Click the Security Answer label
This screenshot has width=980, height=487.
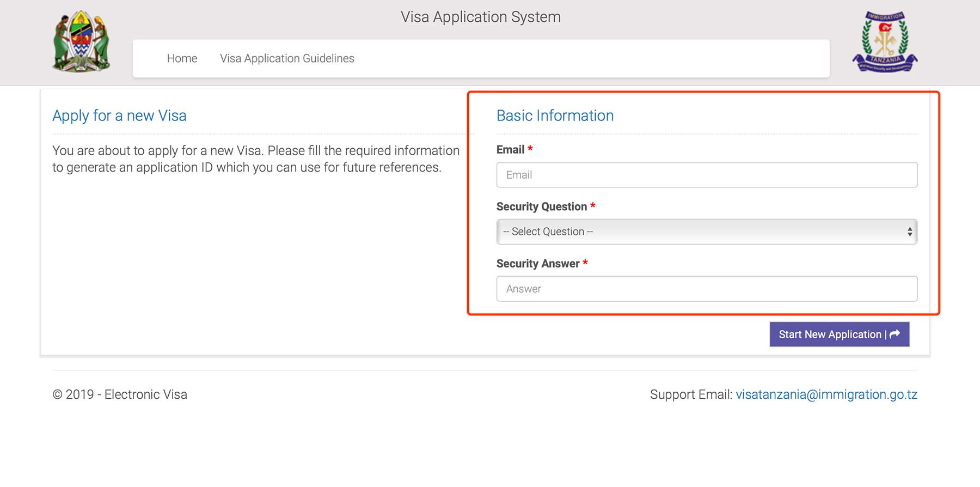click(x=537, y=264)
